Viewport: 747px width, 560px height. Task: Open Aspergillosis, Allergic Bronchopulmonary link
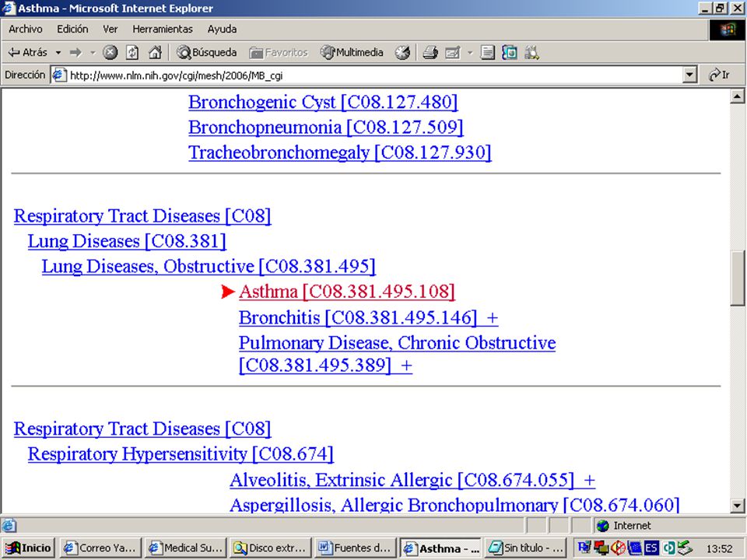454,504
